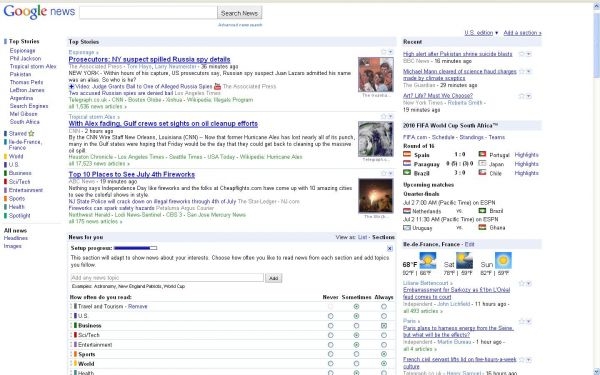
Task: Open dropdown arrow for Liliane Bettencourt story
Action: (528, 284)
